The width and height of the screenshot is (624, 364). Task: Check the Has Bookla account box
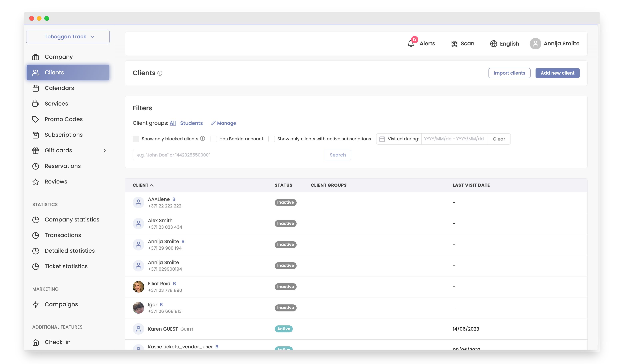click(214, 139)
